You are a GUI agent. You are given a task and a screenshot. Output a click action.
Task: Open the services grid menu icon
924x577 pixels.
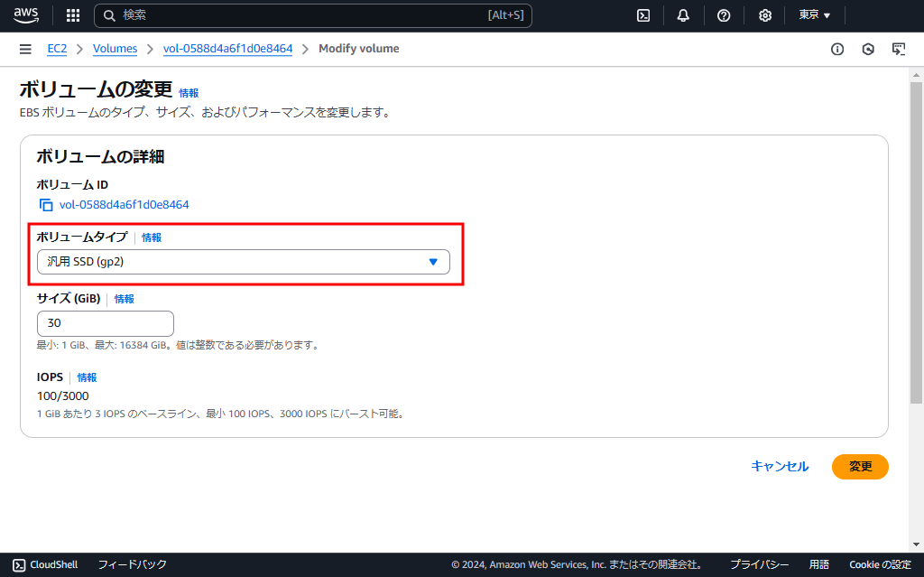coord(73,15)
